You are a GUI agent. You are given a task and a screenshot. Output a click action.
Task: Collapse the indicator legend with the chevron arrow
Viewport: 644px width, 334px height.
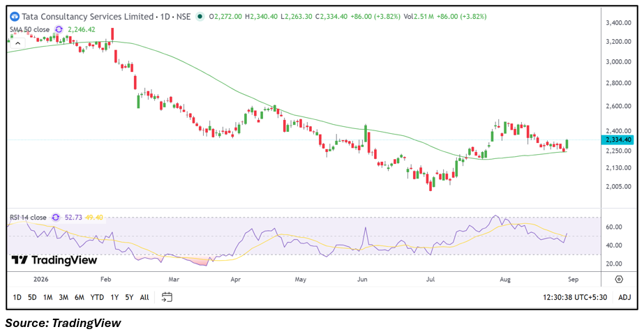17,43
